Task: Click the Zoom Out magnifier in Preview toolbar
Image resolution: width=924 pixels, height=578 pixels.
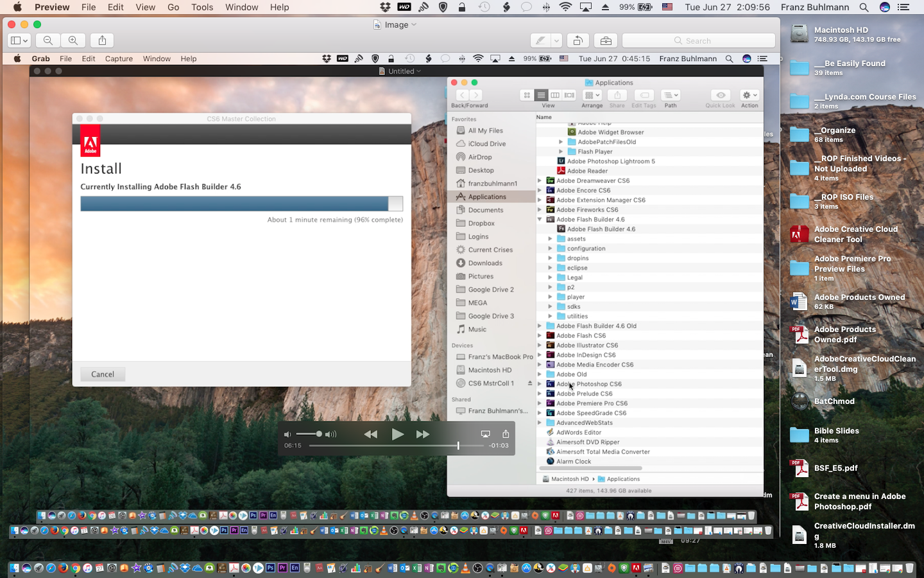Action: pos(48,40)
